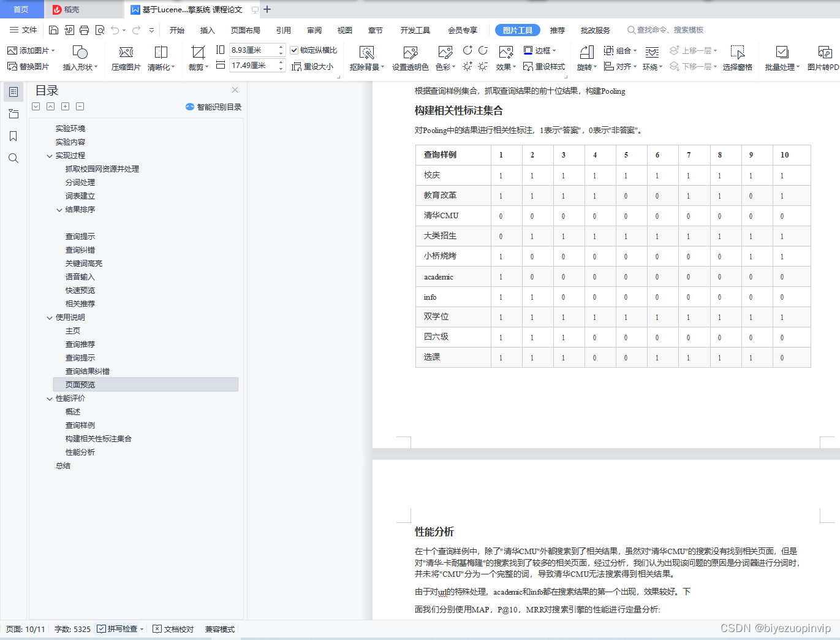Screen dimensions: 840x640
Task: Open the chapter navigation sidebar icon
Action: click(13, 114)
